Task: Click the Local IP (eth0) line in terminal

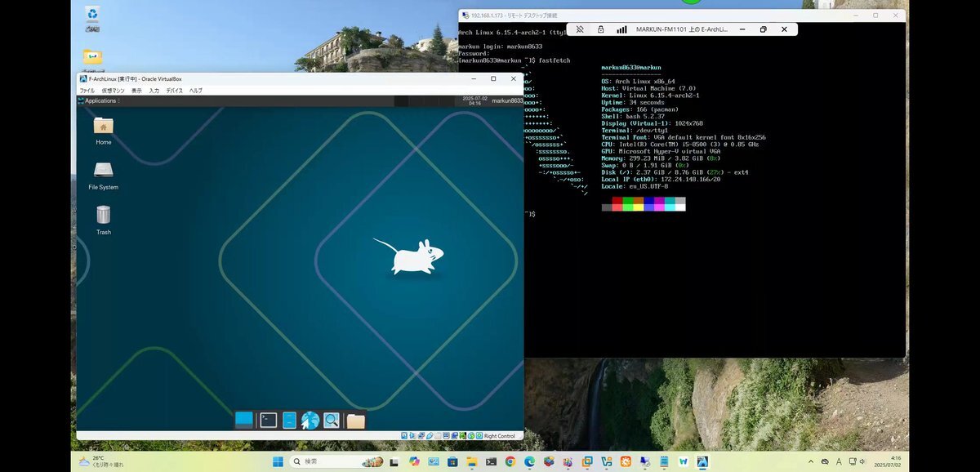Action: point(661,180)
